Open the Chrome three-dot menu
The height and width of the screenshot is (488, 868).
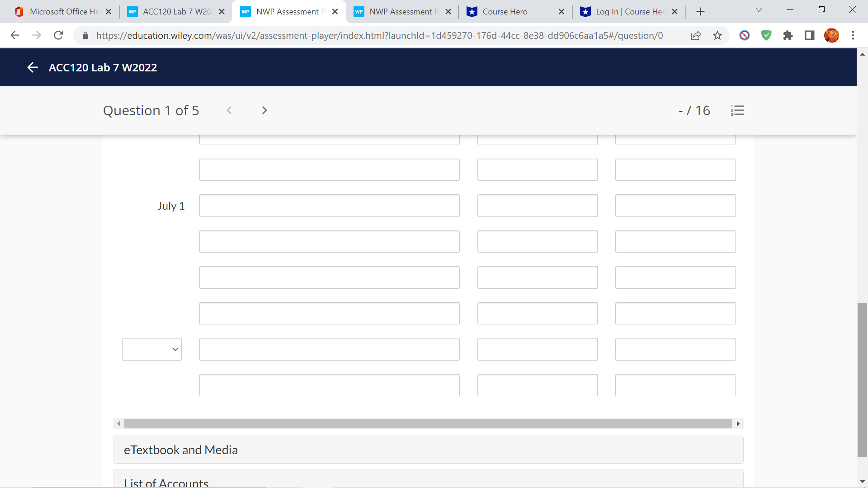[x=854, y=35]
